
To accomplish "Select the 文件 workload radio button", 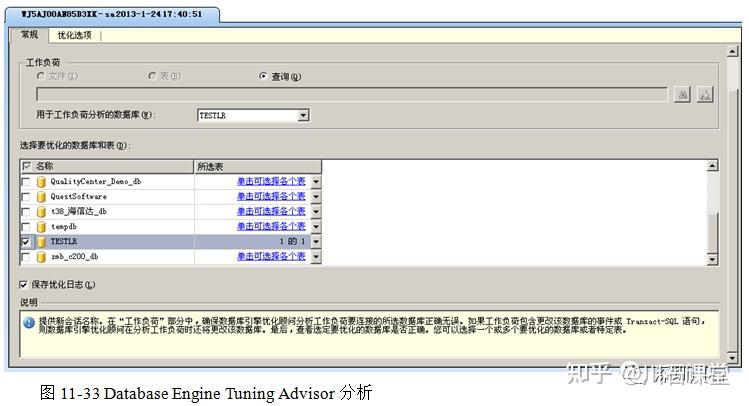I will [x=41, y=76].
